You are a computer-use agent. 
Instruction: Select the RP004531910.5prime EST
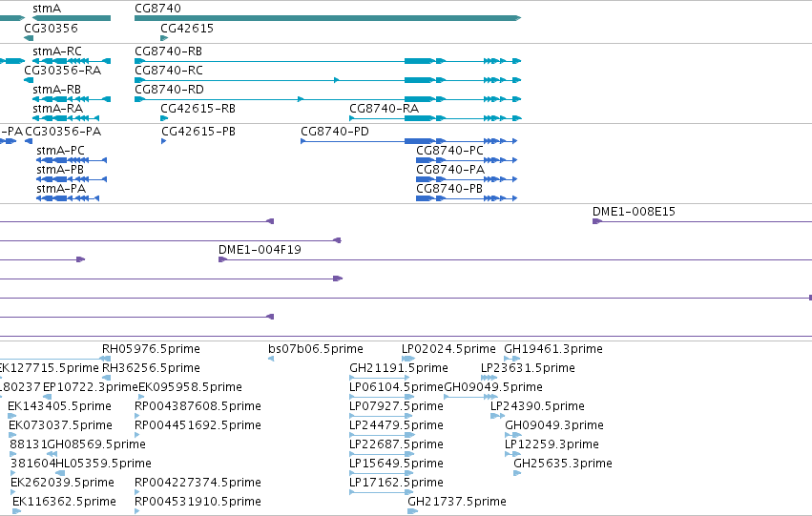coord(137,512)
